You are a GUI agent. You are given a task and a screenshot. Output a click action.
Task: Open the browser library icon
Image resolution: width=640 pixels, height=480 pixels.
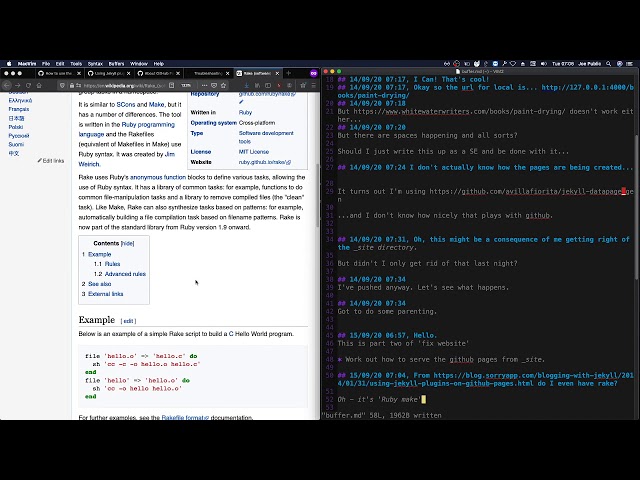coord(257,85)
